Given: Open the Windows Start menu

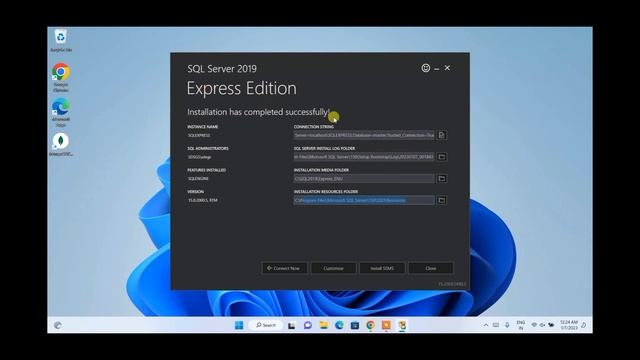Looking at the screenshot, I should coord(239,325).
